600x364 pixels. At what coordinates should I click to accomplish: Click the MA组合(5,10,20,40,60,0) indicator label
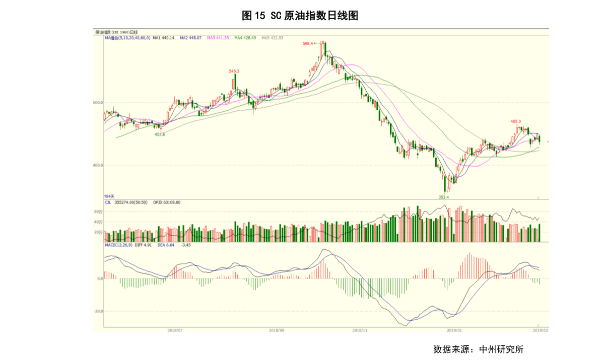[127, 38]
